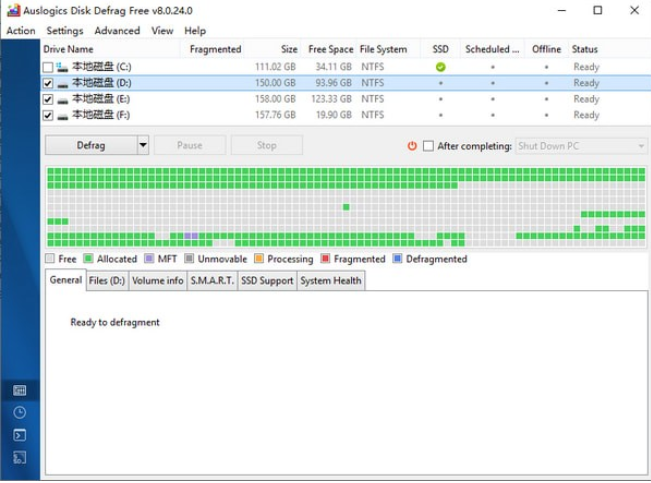Switch to the Files (D:) tab
Screen dimensions: 651x483
pyautogui.click(x=107, y=281)
